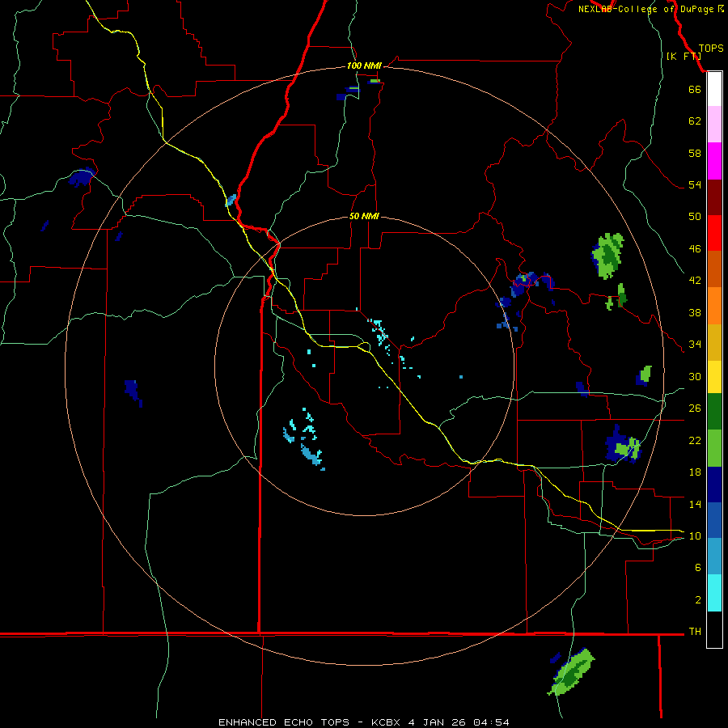Click the light blue legend swatch
Image resolution: width=728 pixels, height=728 pixels.
(714, 557)
